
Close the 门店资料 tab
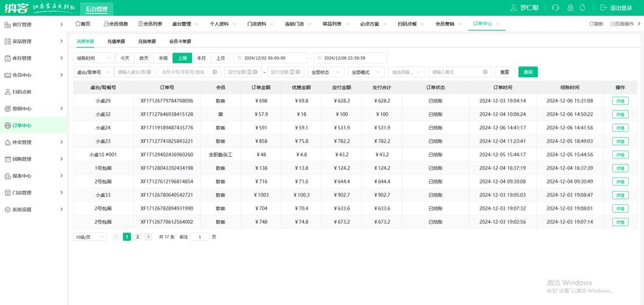coord(272,24)
